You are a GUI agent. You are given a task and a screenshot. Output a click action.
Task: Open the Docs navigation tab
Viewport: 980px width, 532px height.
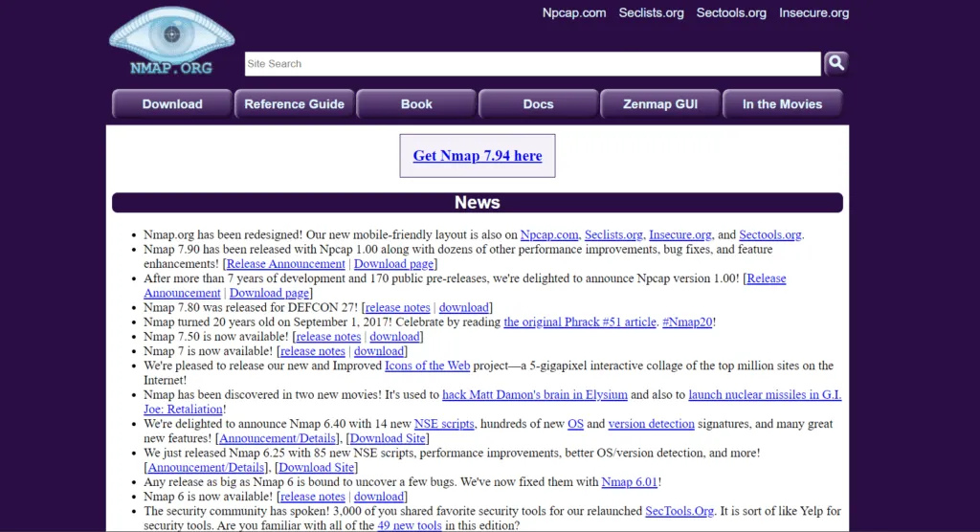(538, 104)
